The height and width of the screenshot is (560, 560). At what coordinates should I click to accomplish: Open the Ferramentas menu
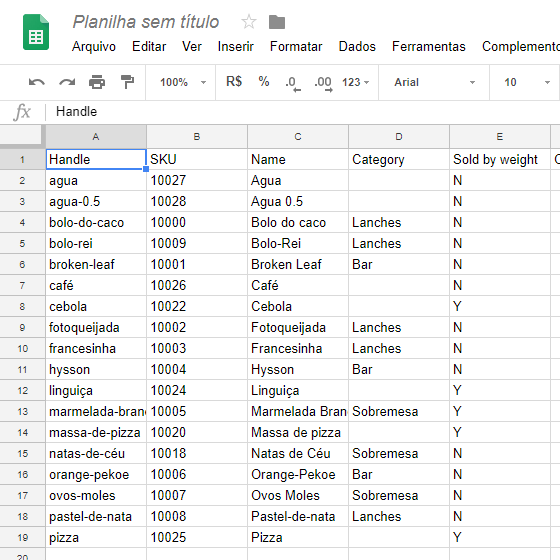tap(429, 47)
